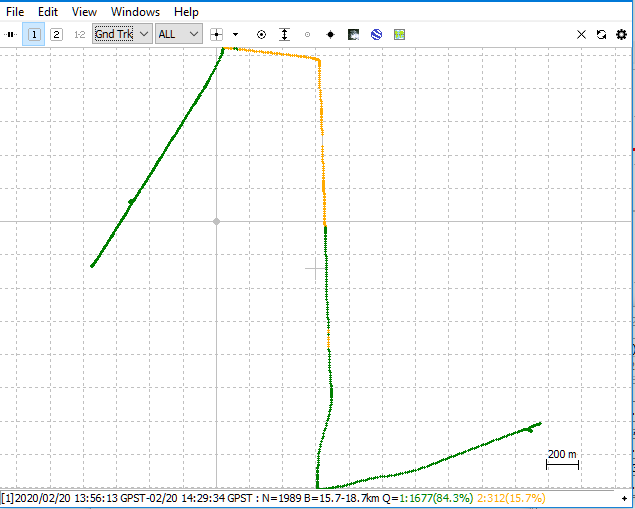Toggle solution 1 display button
The width and height of the screenshot is (635, 509).
(34, 34)
